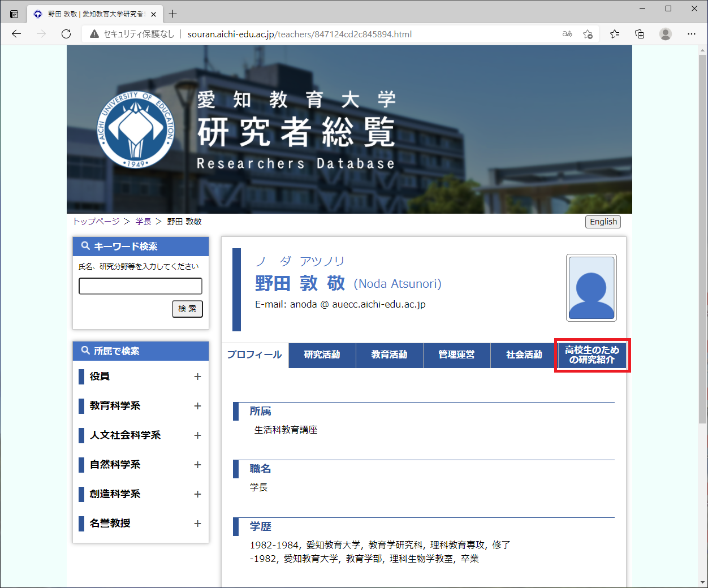Open a new browser tab
The height and width of the screenshot is (588, 708).
[172, 14]
